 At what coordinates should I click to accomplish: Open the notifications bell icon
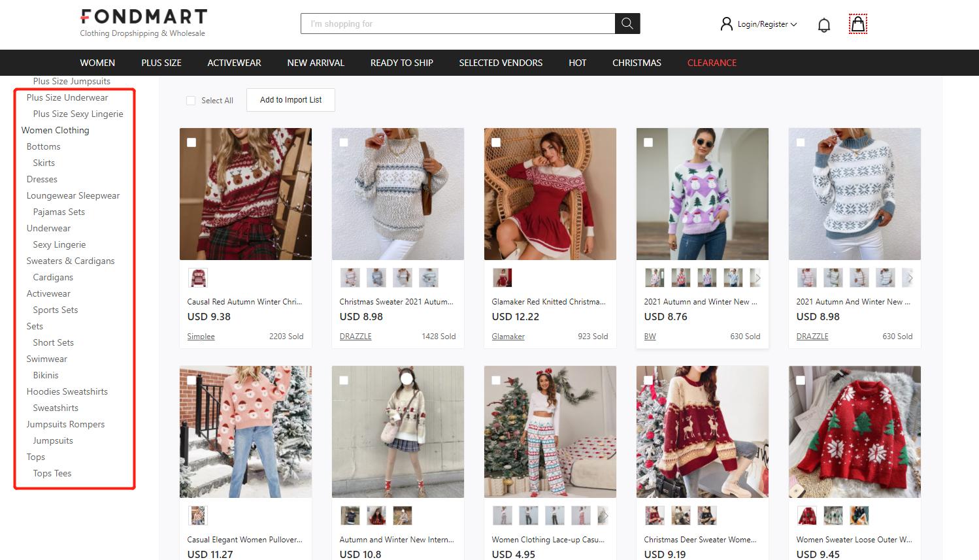[x=824, y=25]
